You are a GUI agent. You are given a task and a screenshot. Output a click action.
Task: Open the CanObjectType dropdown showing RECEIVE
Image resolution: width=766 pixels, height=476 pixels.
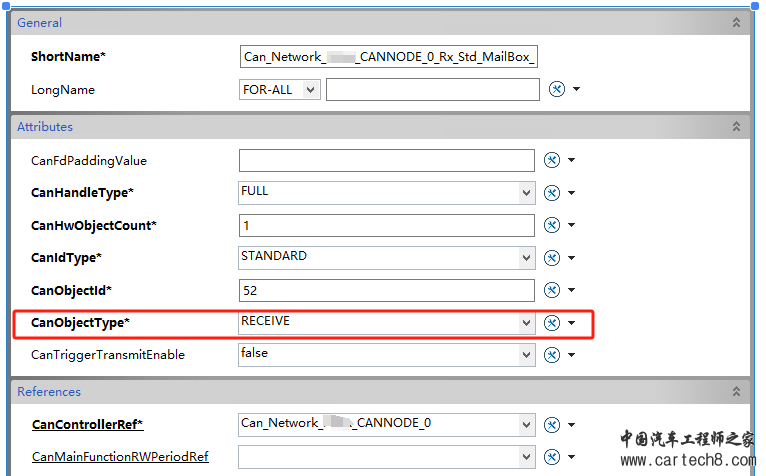pyautogui.click(x=526, y=323)
